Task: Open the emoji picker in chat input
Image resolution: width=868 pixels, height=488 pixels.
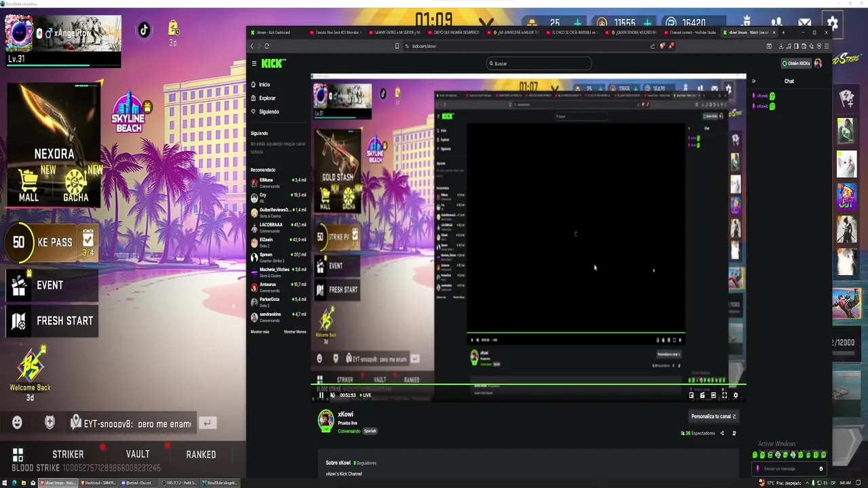Action: (821, 468)
